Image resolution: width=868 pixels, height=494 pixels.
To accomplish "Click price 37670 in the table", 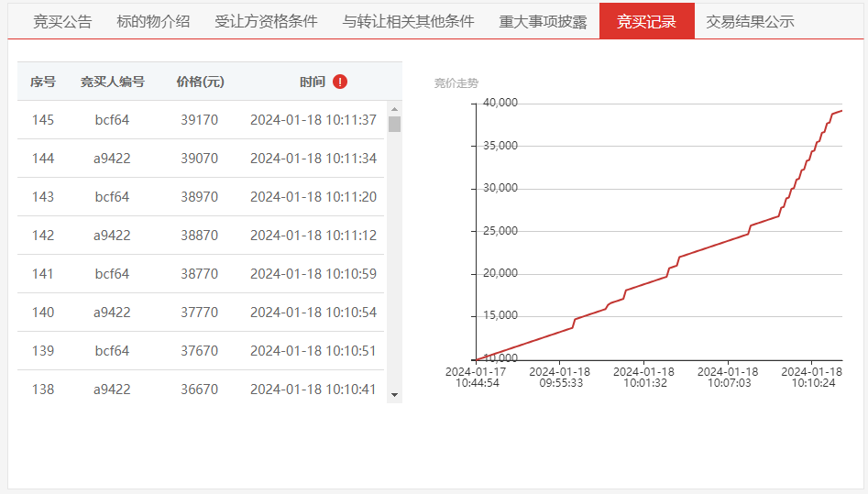I will click(199, 351).
